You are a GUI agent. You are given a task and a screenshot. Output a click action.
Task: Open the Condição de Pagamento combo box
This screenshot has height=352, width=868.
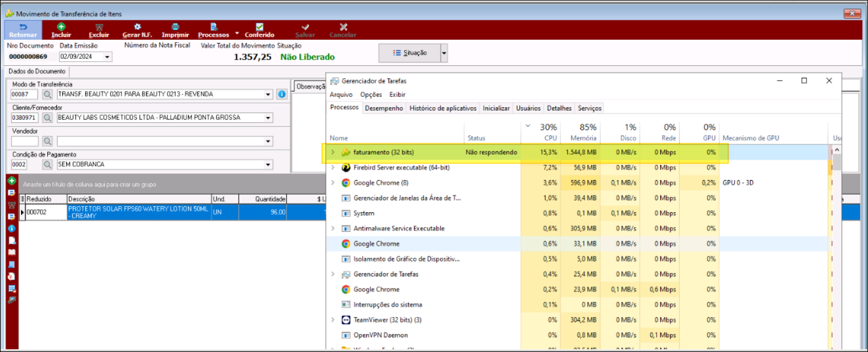pyautogui.click(x=268, y=164)
